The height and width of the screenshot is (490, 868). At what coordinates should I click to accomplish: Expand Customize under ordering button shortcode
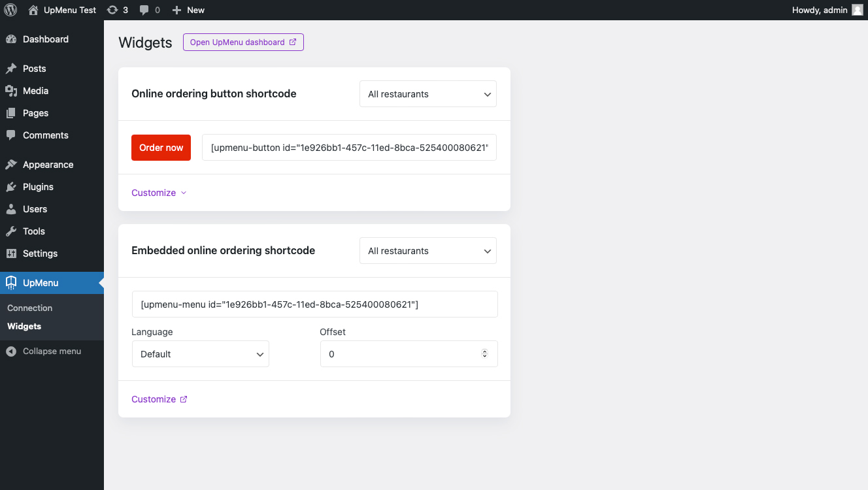point(159,193)
